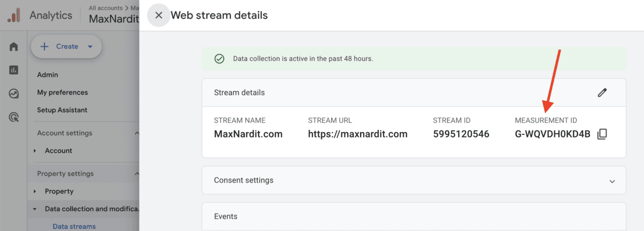The height and width of the screenshot is (231, 644).
Task: Open Reports bar chart icon
Action: point(14,70)
